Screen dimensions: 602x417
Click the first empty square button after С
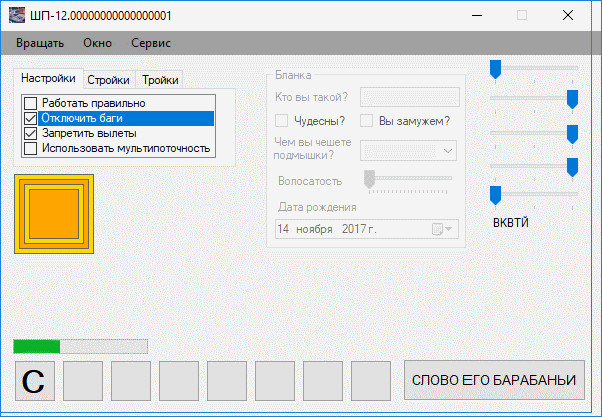[83, 380]
